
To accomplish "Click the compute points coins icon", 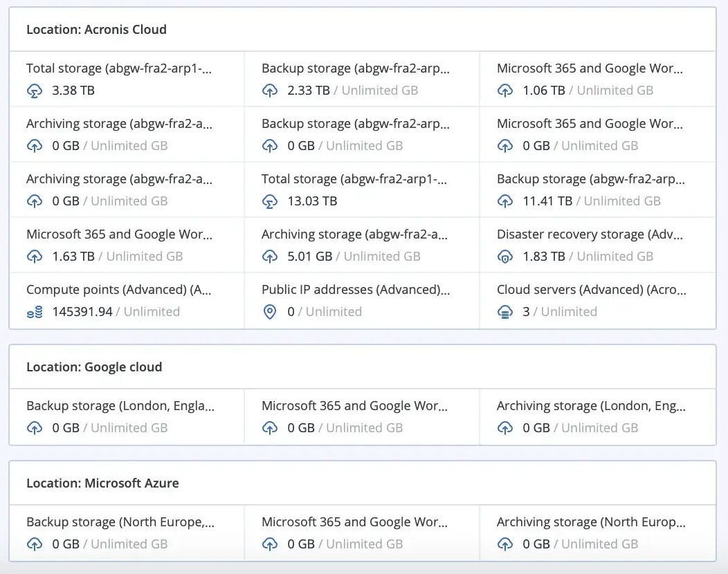I will point(35,313).
